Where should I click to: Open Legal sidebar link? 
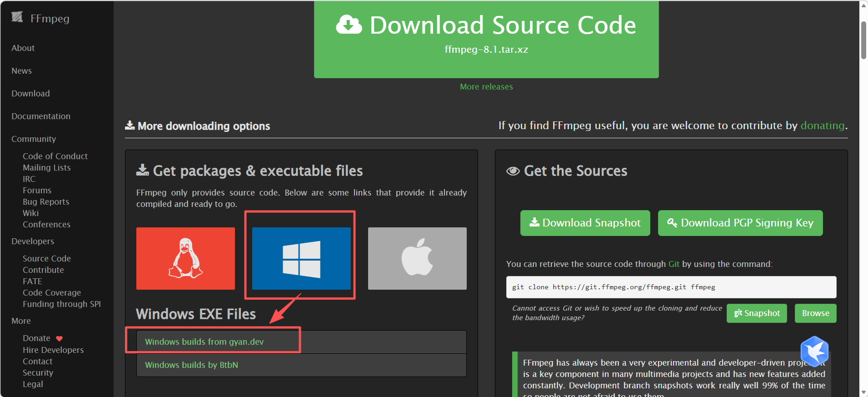(33, 384)
